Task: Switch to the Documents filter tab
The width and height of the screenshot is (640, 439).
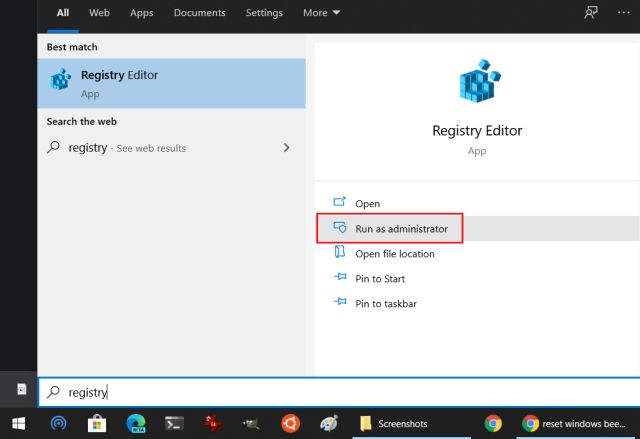Action: click(x=199, y=13)
